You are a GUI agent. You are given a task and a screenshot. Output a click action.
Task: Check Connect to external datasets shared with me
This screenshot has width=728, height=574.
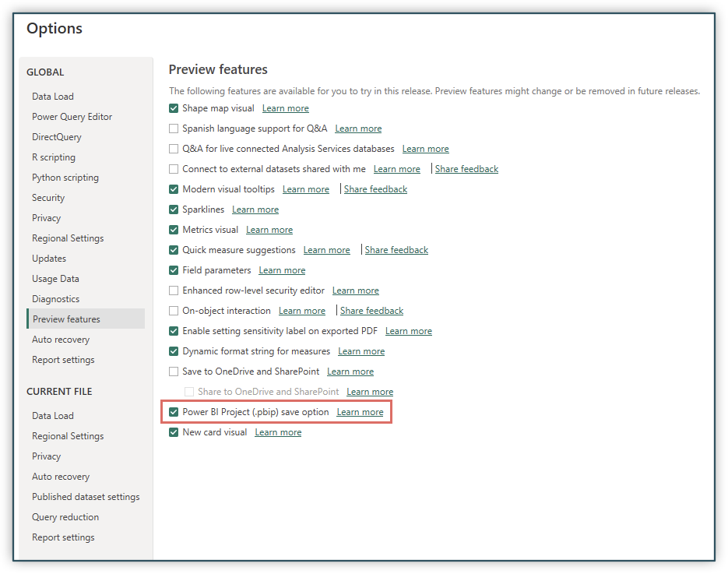click(x=174, y=169)
